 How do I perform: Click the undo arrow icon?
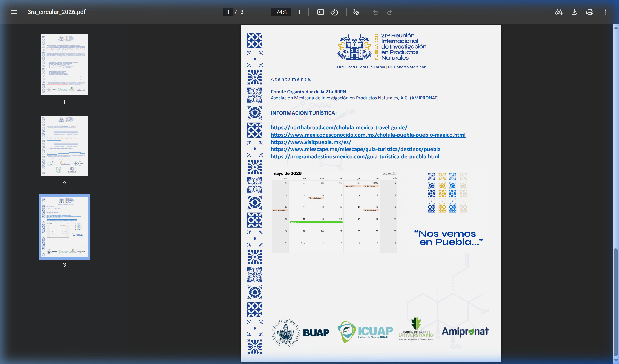click(x=375, y=12)
